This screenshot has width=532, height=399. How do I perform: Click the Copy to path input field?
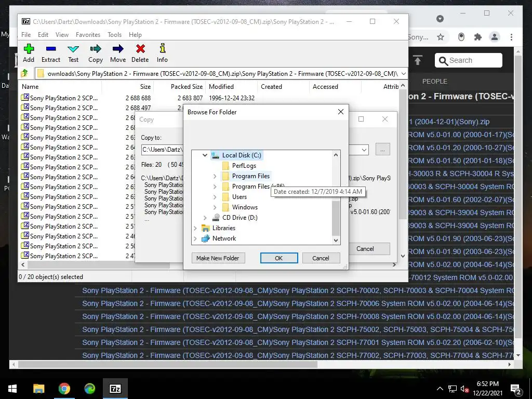click(x=162, y=150)
